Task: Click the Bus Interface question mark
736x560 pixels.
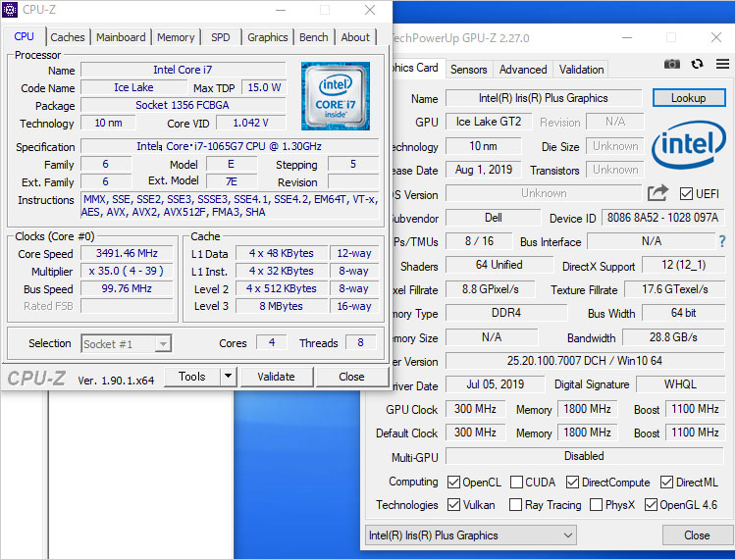Action: 722,241
